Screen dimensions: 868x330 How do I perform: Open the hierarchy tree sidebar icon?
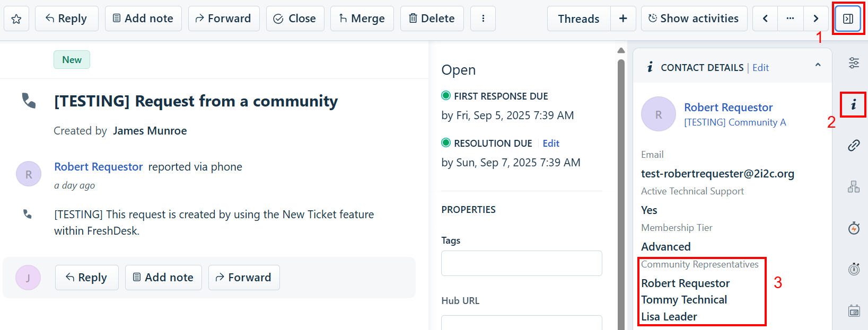point(854,187)
